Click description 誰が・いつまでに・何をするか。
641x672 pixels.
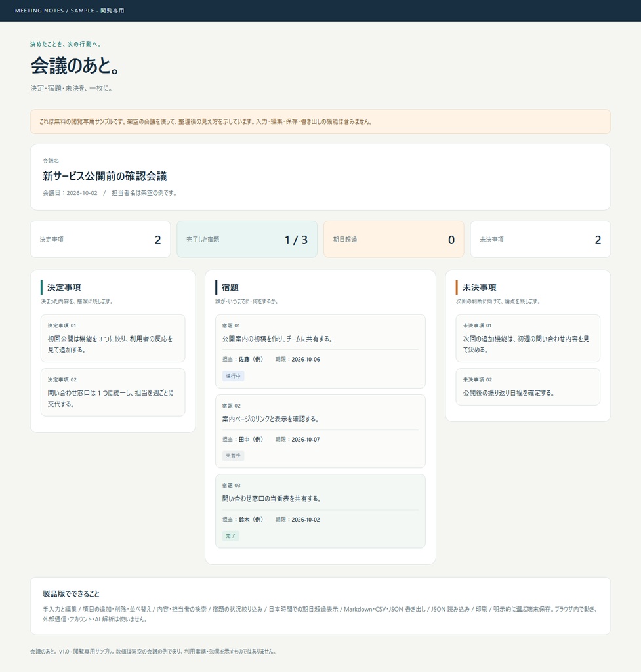coord(247,301)
